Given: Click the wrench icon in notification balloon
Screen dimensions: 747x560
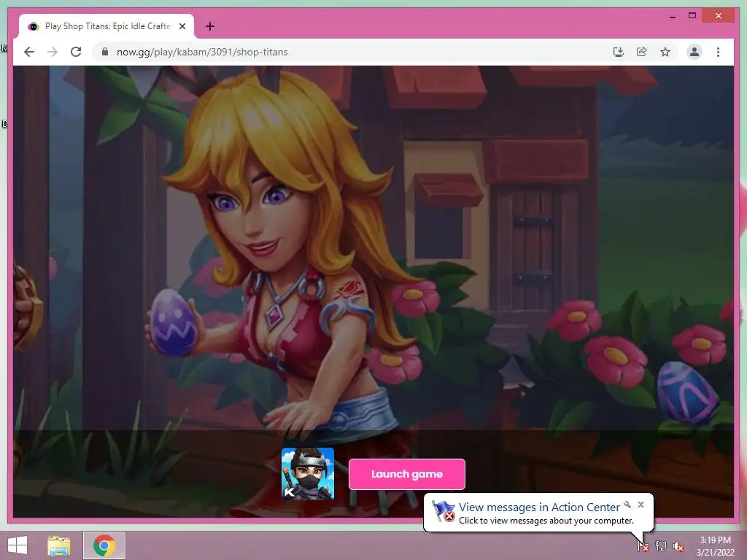Looking at the screenshot, I should (627, 505).
